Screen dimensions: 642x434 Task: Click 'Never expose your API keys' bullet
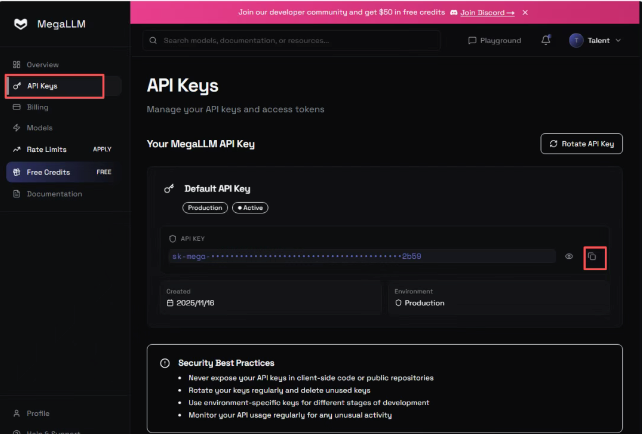(311, 378)
